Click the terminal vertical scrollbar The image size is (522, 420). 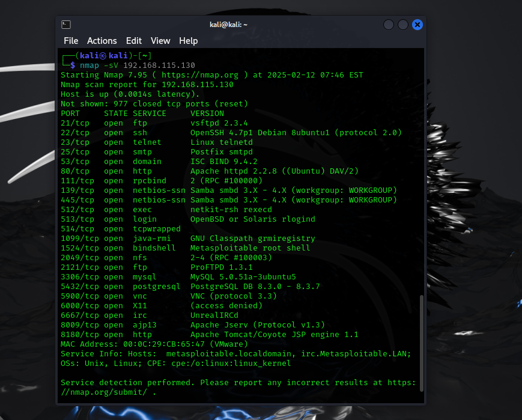coord(422,343)
